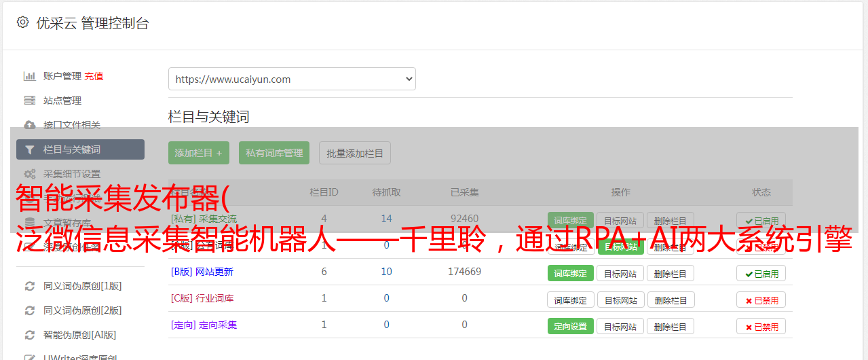Click 定向设置 for the 定向采集 row
The width and height of the screenshot is (868, 360).
571,326
